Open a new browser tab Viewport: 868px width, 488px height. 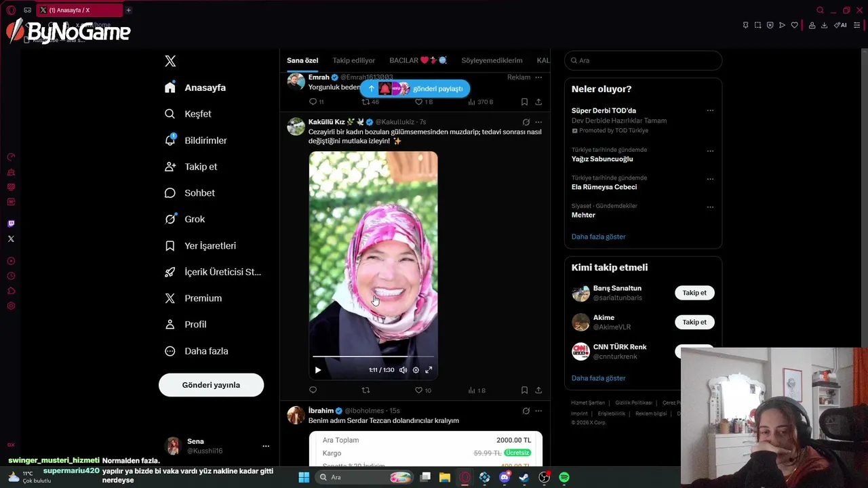(x=128, y=10)
